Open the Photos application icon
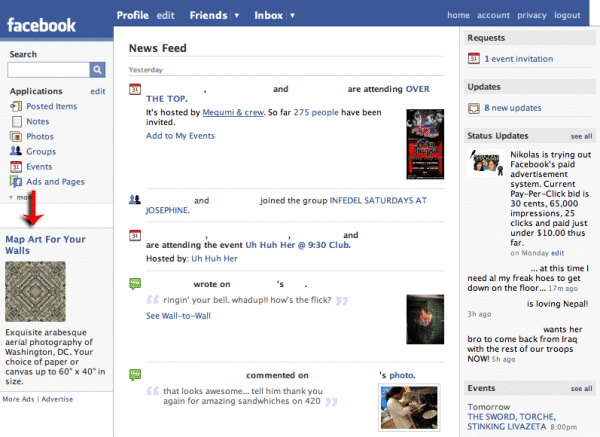The height and width of the screenshot is (437, 600). [x=16, y=137]
